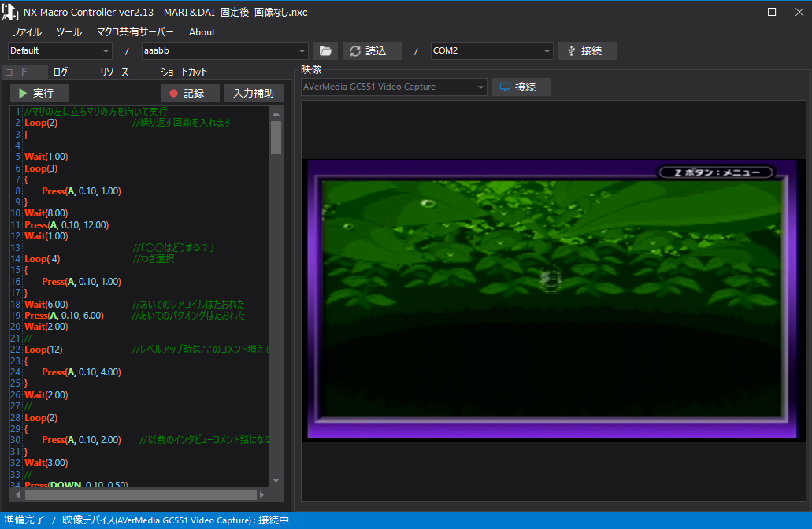Click the NX Macro Controller app icon

coord(9,12)
